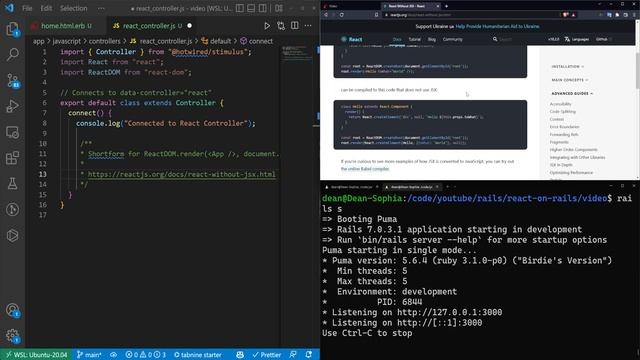The width and height of the screenshot is (640, 360).
Task: Open errors and warnings problems counter
Action: [x=145, y=355]
